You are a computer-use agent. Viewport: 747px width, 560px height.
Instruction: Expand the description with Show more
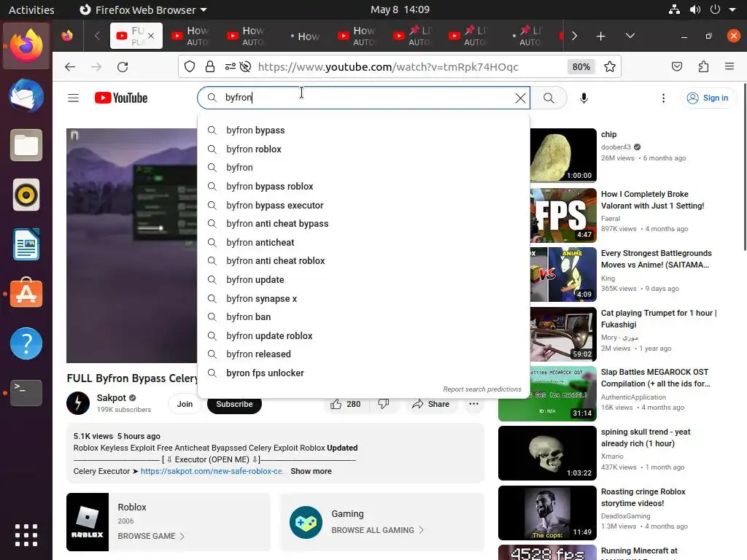(311, 471)
